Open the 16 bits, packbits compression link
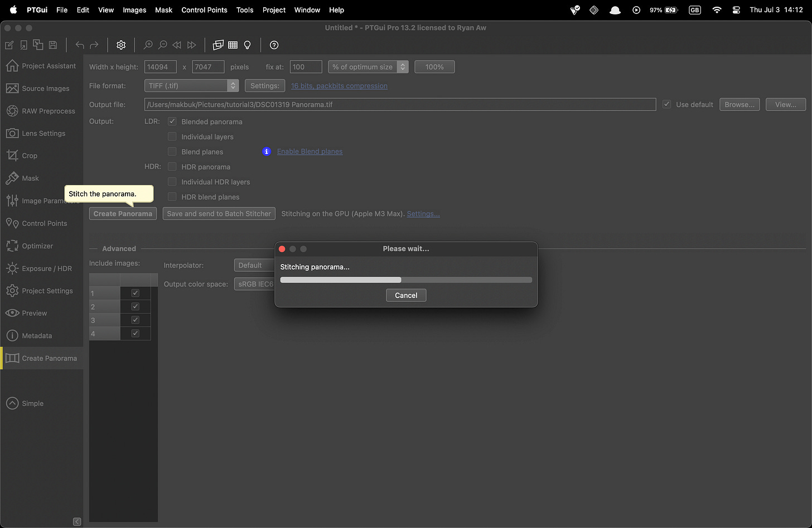Screen dimensions: 812x528 pos(339,85)
